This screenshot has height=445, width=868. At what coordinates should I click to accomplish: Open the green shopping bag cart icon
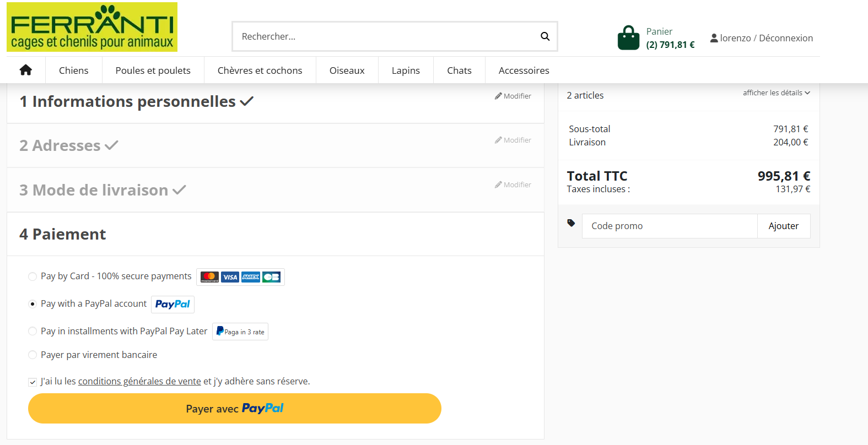click(x=628, y=38)
